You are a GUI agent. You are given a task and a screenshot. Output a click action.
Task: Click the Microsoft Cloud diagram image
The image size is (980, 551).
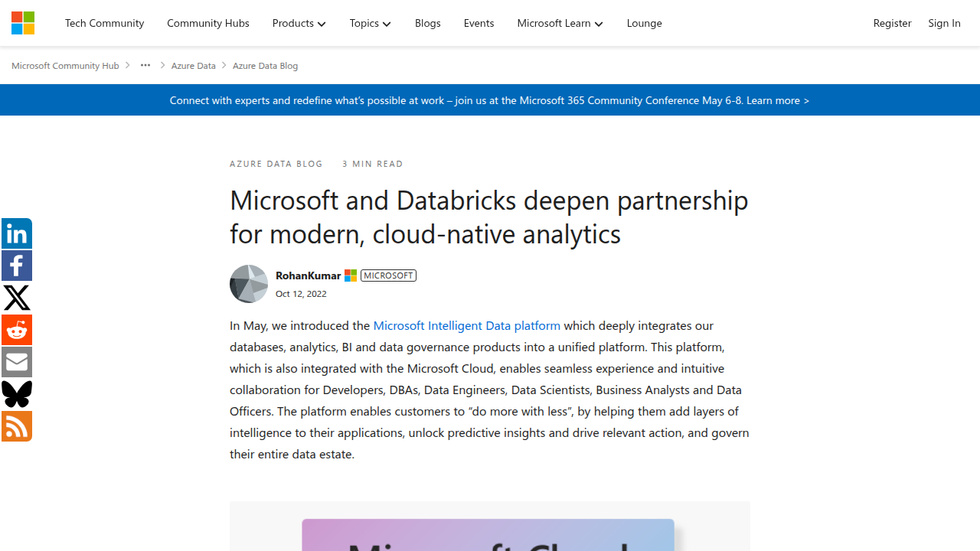click(x=490, y=527)
